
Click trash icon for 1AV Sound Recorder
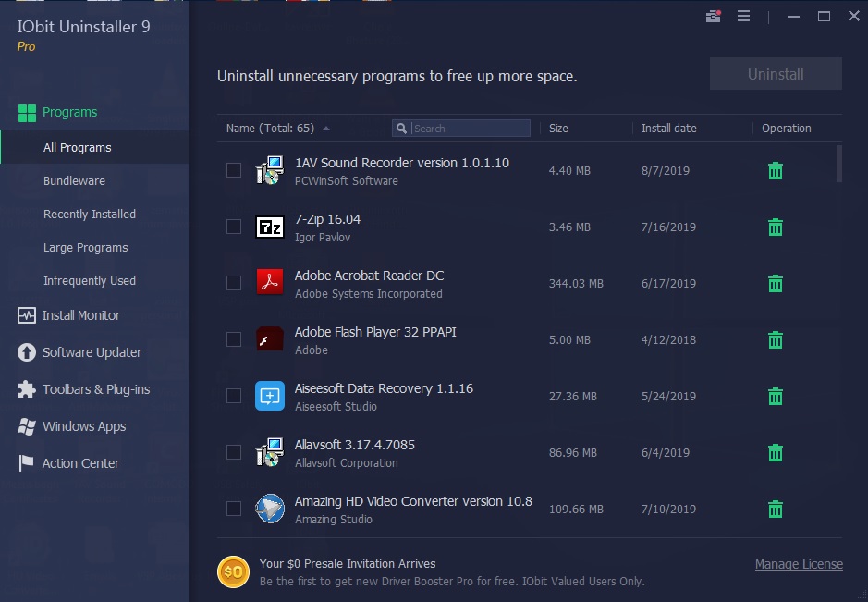point(776,170)
